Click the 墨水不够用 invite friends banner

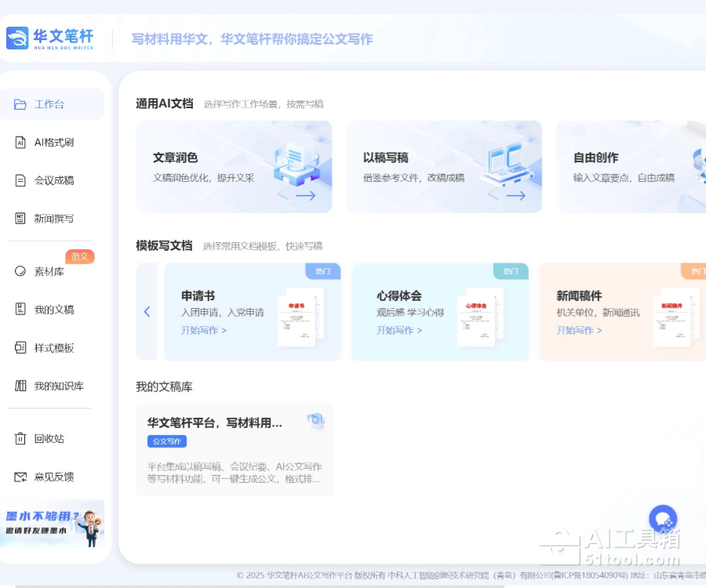click(x=52, y=524)
